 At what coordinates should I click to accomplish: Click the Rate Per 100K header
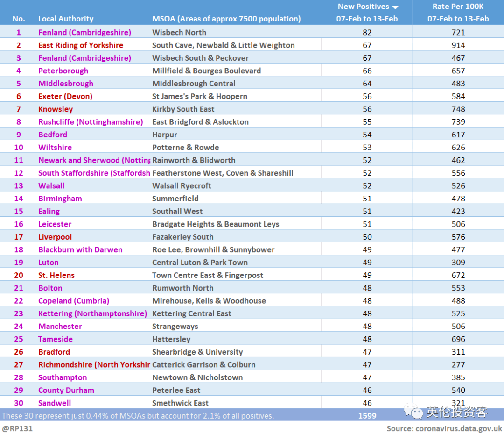[458, 7]
